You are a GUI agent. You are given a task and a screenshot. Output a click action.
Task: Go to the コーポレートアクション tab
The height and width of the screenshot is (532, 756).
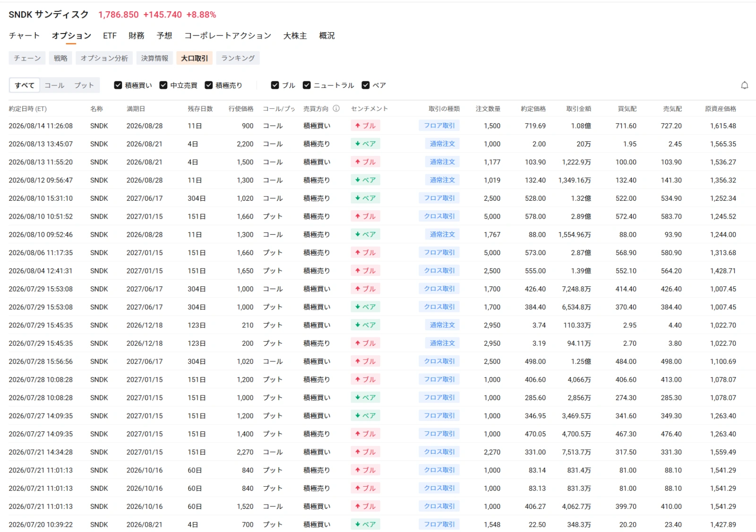tap(228, 35)
